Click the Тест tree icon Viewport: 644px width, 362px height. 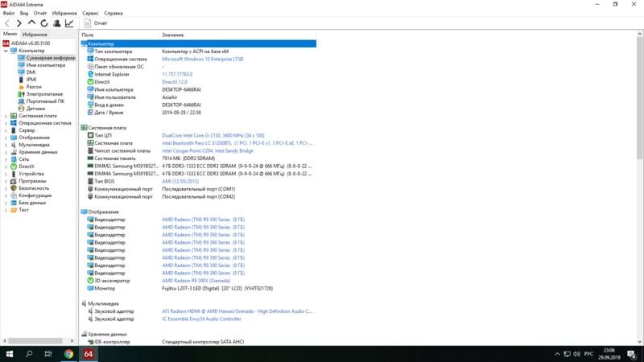(x=14, y=210)
